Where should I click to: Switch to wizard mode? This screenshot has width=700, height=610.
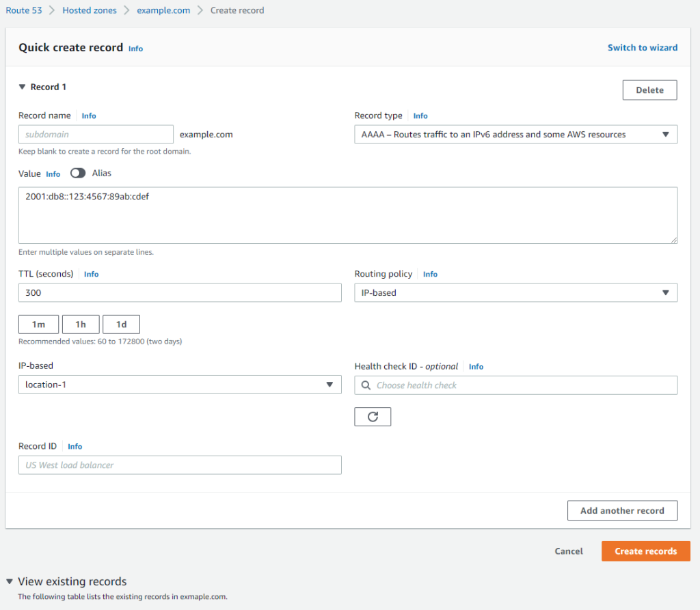tap(642, 47)
